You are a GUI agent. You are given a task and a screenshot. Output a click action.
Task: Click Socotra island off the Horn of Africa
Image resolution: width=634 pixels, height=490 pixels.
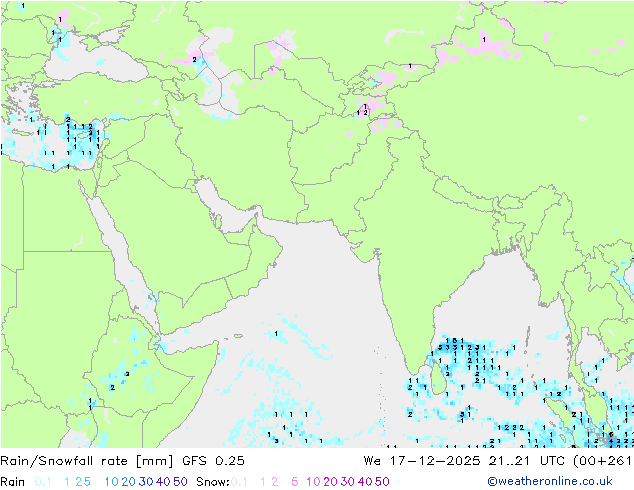[x=238, y=336]
